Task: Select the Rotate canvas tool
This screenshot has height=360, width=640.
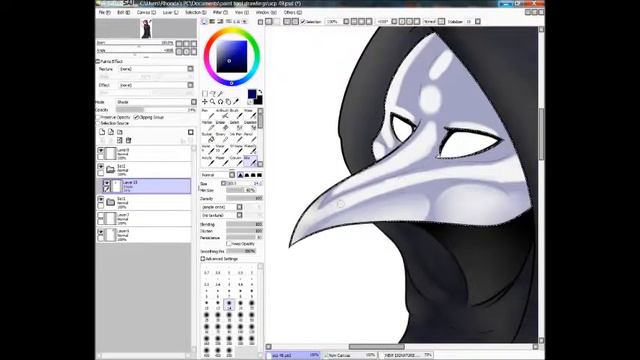Action: (x=220, y=102)
